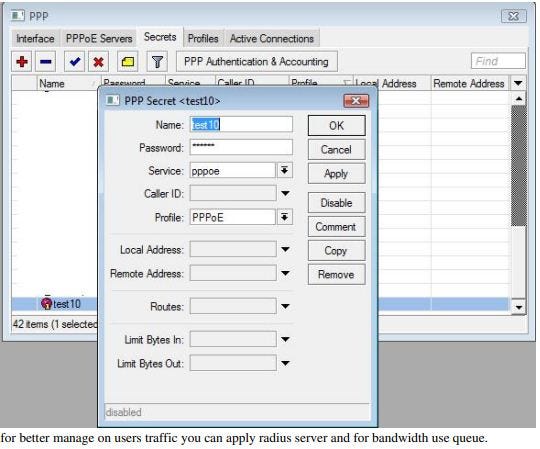The image size is (540, 449).
Task: Click the vertical scrollbar thumb
Action: point(518,166)
